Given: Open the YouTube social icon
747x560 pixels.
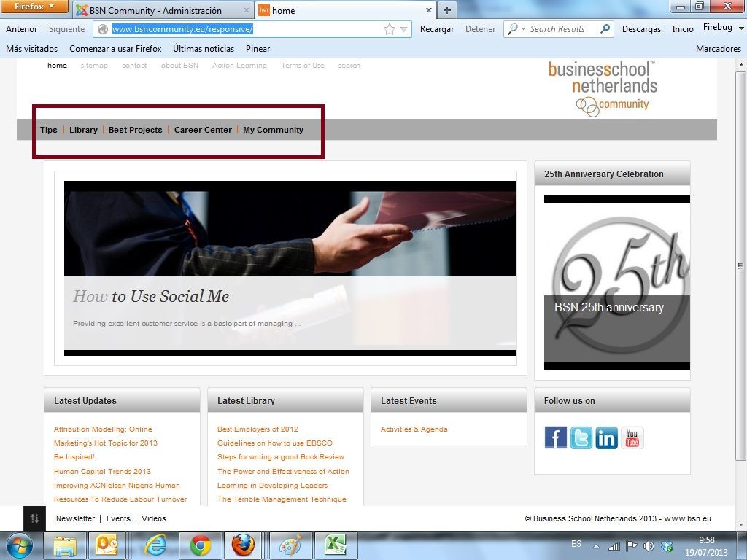Looking at the screenshot, I should (632, 437).
